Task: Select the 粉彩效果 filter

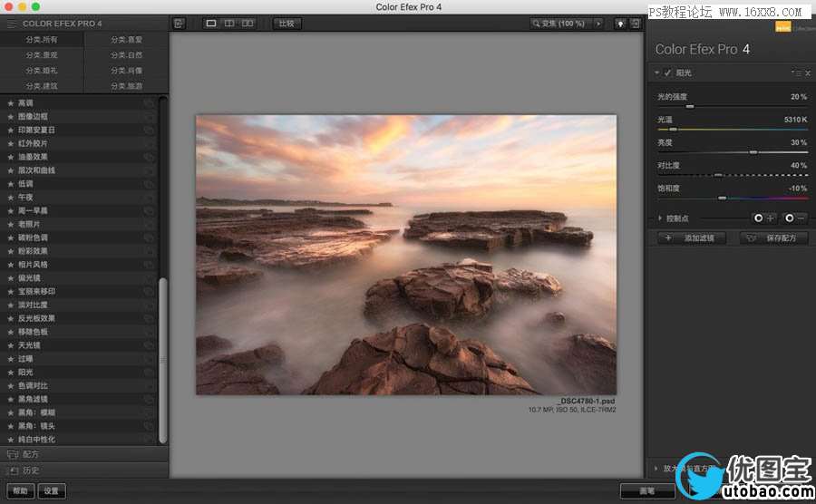Action: point(33,251)
